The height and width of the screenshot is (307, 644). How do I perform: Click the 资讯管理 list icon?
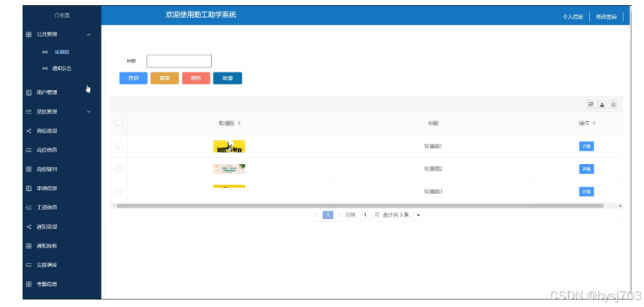[x=29, y=111]
